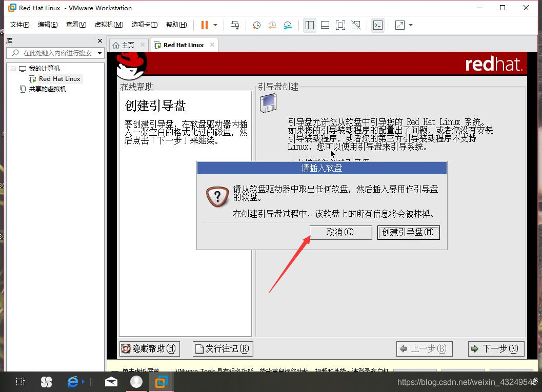Image resolution: width=542 pixels, height=392 pixels.
Task: Click the question mark icon in dialog
Action: coord(217,197)
